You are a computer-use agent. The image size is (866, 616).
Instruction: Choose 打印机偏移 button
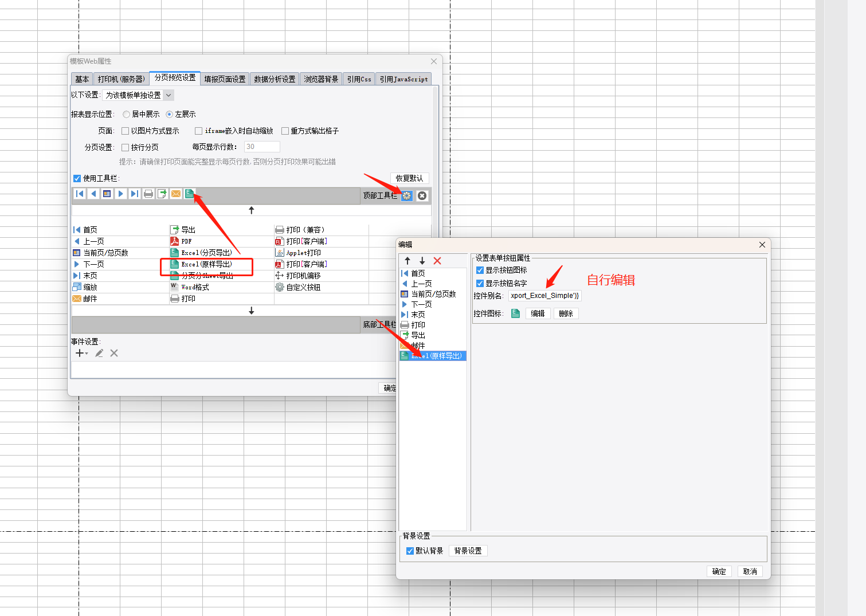coord(298,276)
